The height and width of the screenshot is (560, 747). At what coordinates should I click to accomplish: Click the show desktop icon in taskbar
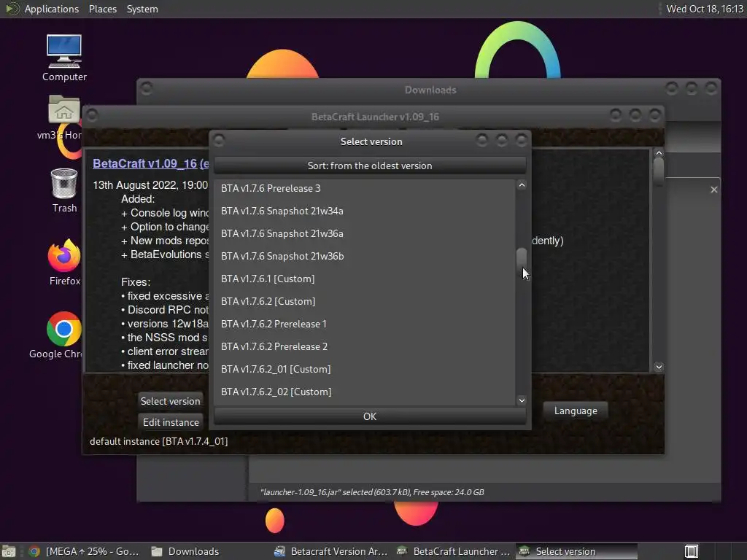click(9, 551)
